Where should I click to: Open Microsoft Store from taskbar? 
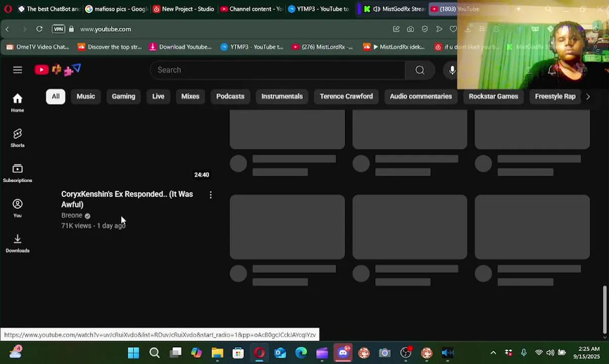(238, 353)
